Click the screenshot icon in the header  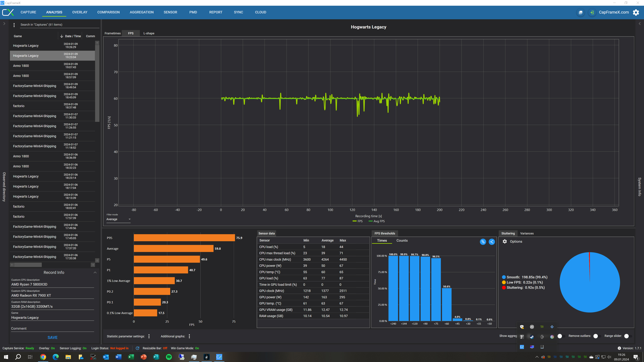coord(580,12)
